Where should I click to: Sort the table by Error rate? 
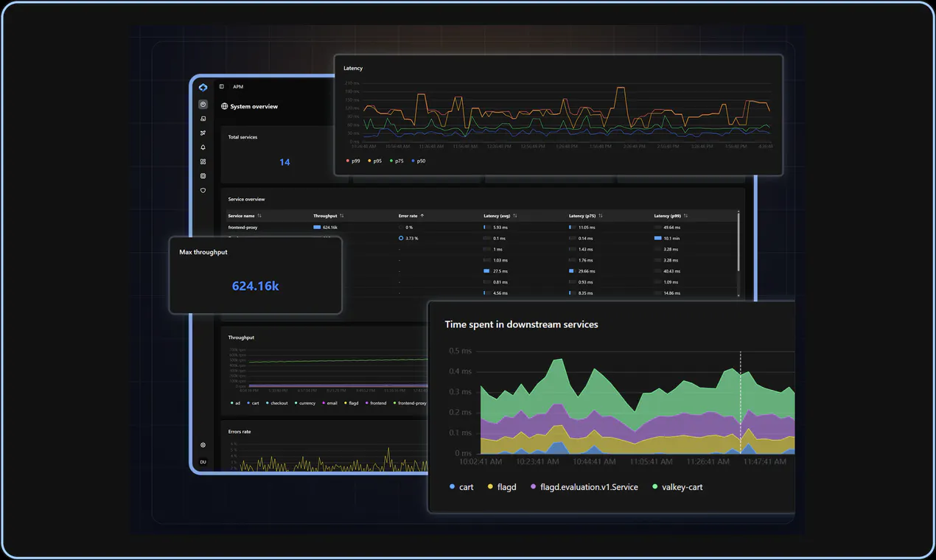(411, 216)
